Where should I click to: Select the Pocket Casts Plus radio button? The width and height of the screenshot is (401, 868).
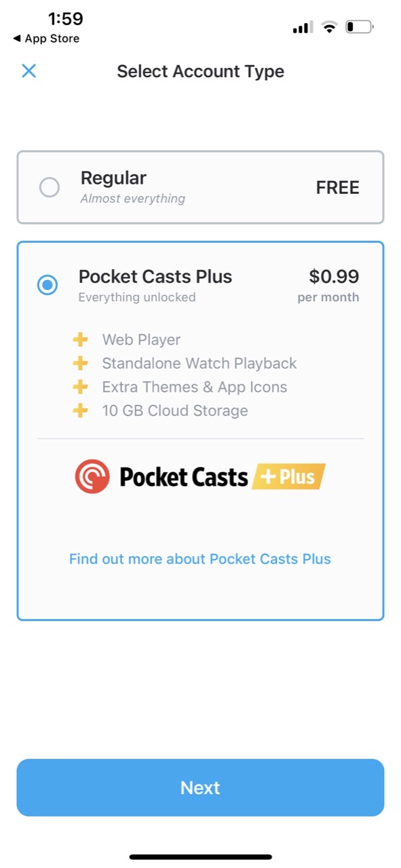tap(47, 285)
